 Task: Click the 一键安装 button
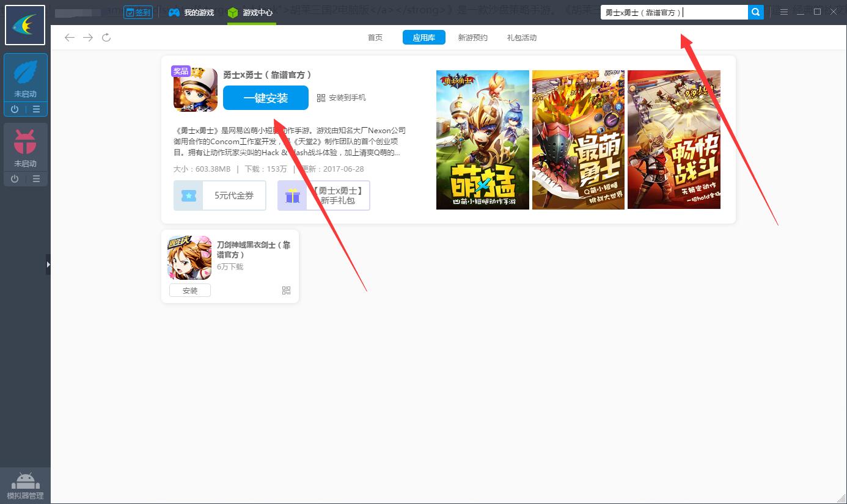click(x=266, y=98)
